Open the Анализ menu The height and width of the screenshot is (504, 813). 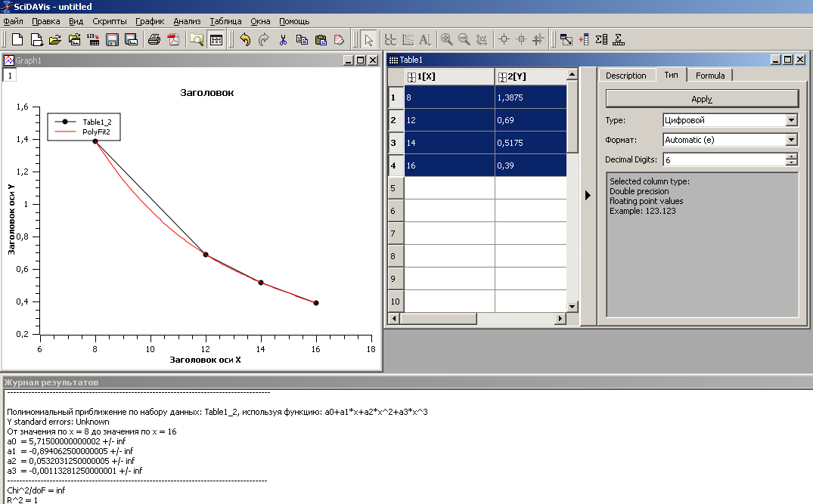click(x=187, y=21)
